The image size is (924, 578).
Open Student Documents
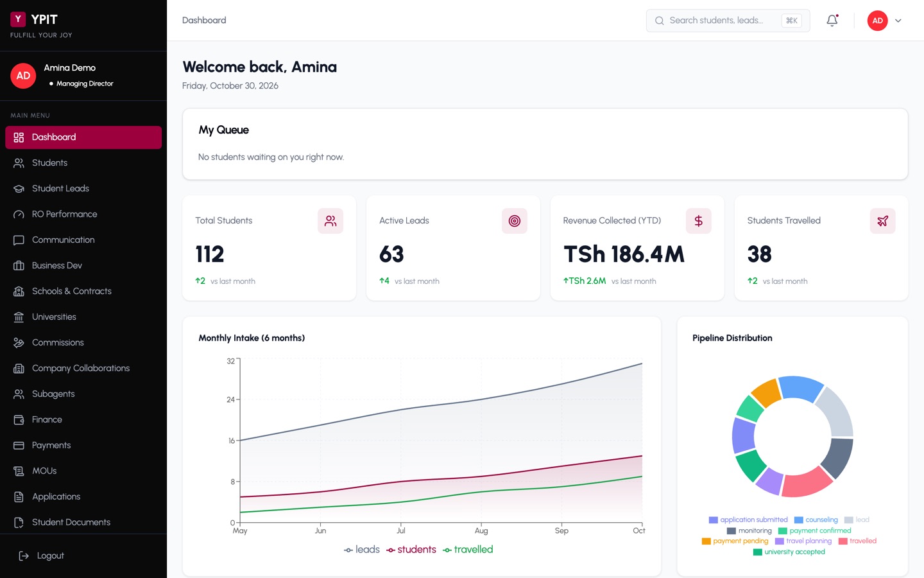83,523
